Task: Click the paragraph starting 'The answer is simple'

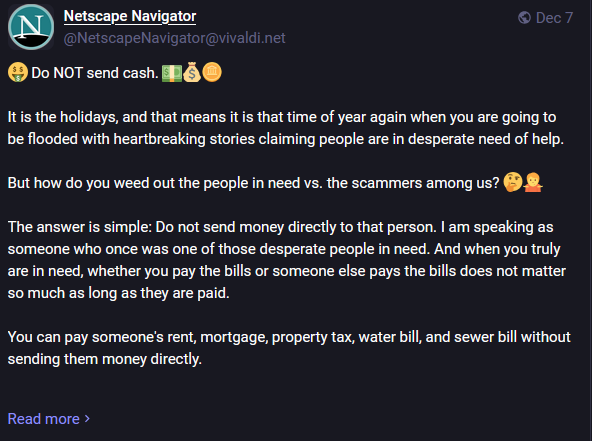Action: click(x=287, y=260)
